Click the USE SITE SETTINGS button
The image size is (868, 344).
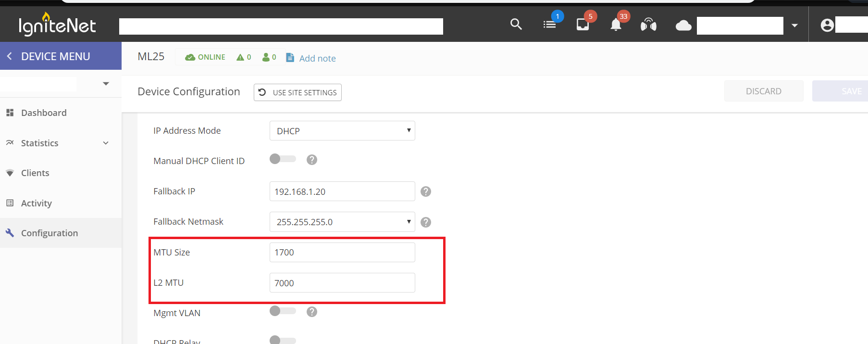[298, 92]
